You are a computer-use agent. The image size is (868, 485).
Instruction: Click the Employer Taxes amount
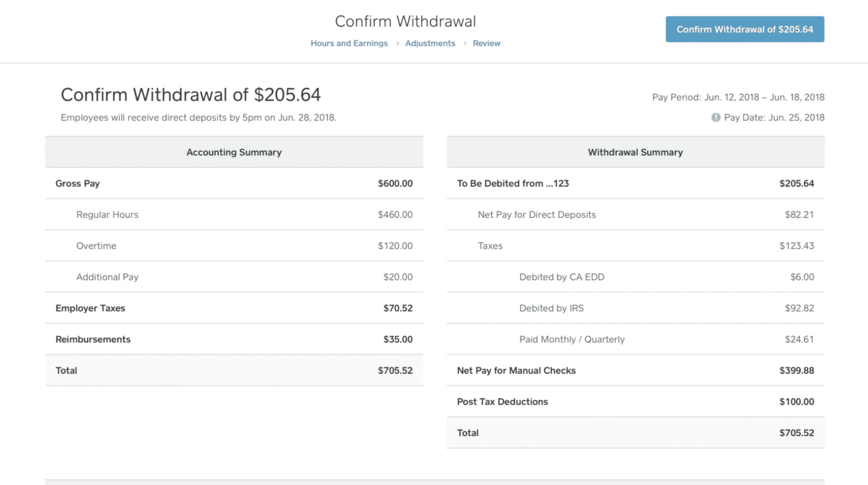click(x=398, y=308)
